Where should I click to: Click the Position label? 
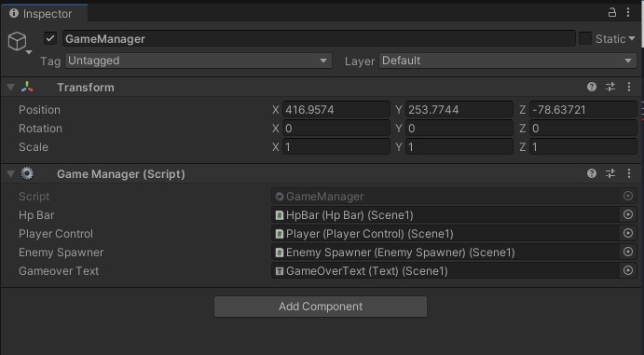click(x=39, y=110)
